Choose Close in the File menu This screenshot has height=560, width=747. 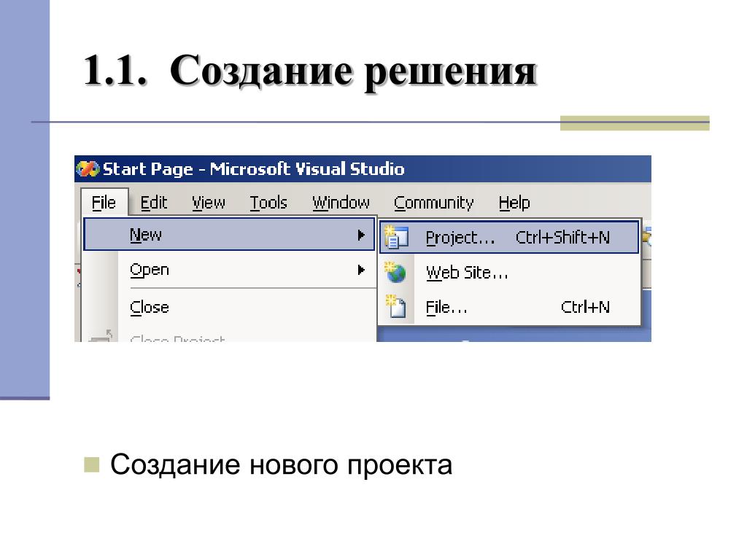[229, 307]
